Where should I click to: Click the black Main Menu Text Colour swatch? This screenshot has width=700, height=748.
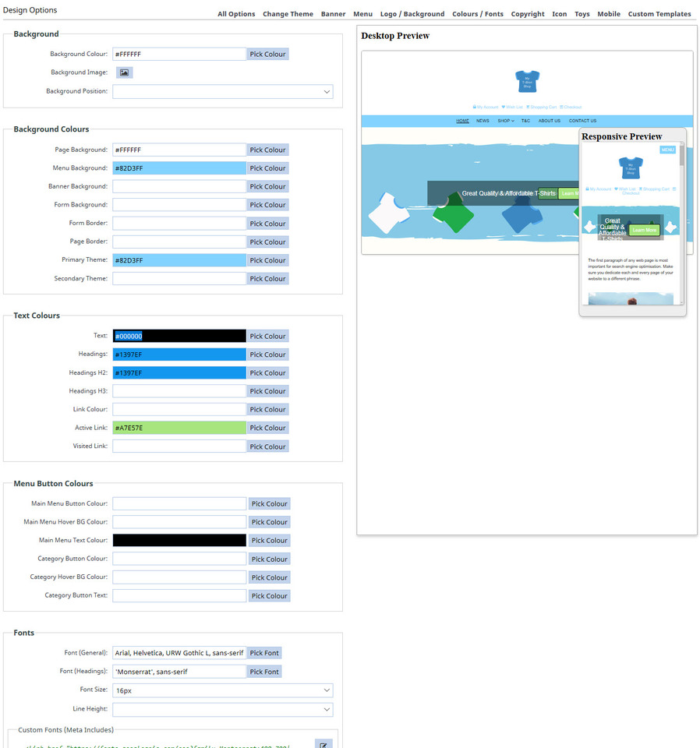tap(179, 540)
